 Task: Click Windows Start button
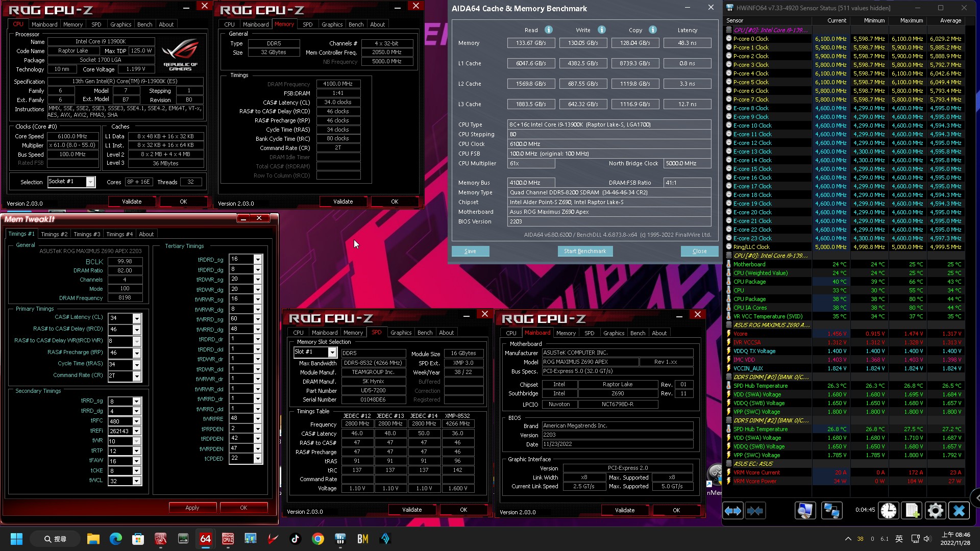(16, 539)
